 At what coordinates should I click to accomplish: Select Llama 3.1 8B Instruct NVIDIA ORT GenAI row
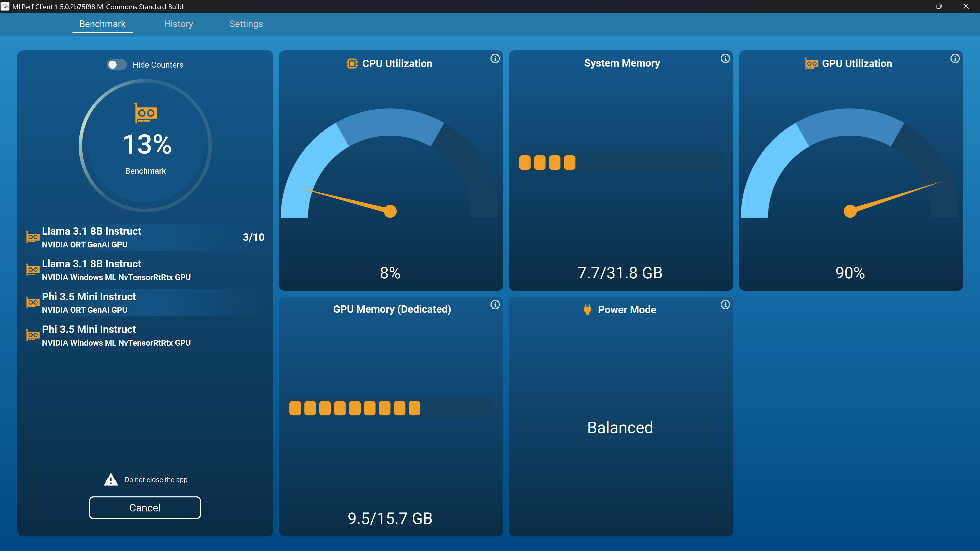click(x=145, y=237)
